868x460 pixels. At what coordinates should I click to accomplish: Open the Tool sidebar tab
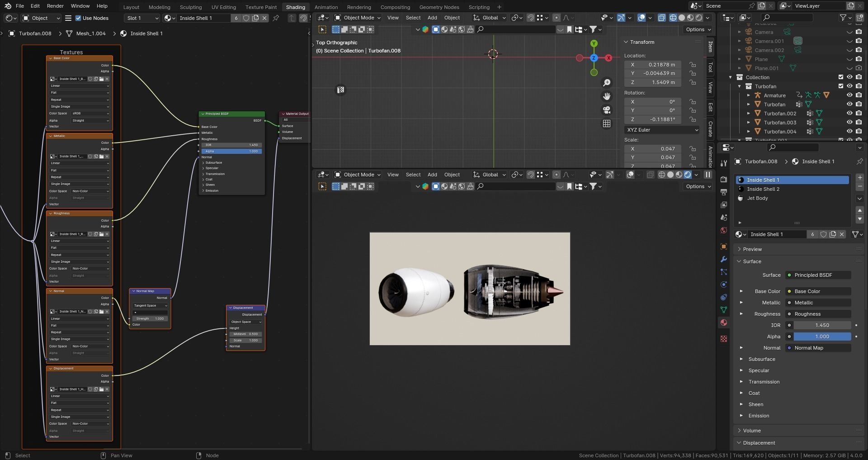[x=710, y=67]
